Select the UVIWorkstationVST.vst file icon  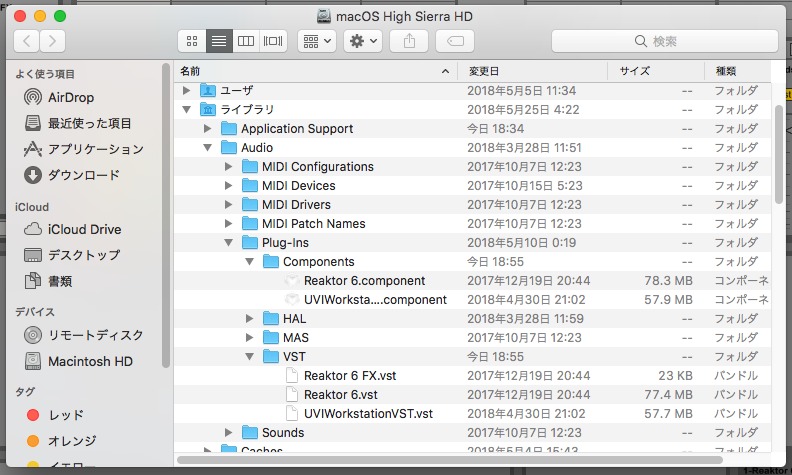coord(292,414)
